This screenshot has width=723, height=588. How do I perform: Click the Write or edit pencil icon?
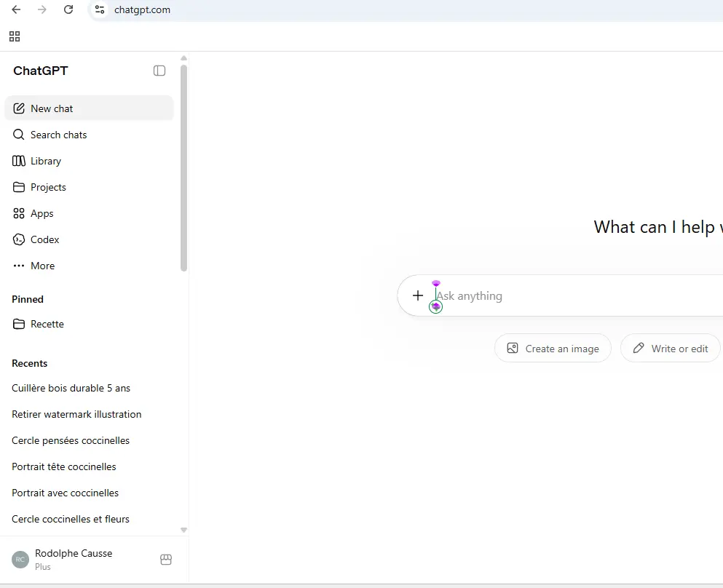[x=638, y=348]
